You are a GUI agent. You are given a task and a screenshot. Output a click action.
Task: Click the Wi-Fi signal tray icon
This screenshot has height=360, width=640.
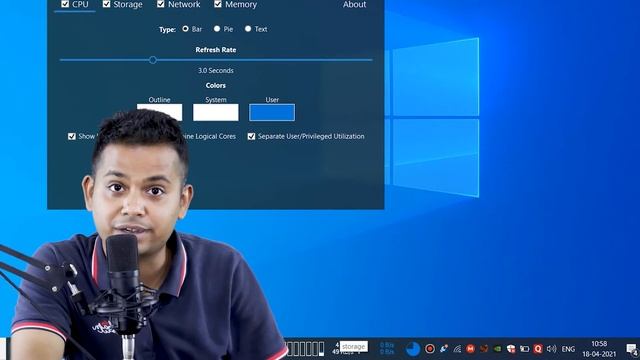457,349
